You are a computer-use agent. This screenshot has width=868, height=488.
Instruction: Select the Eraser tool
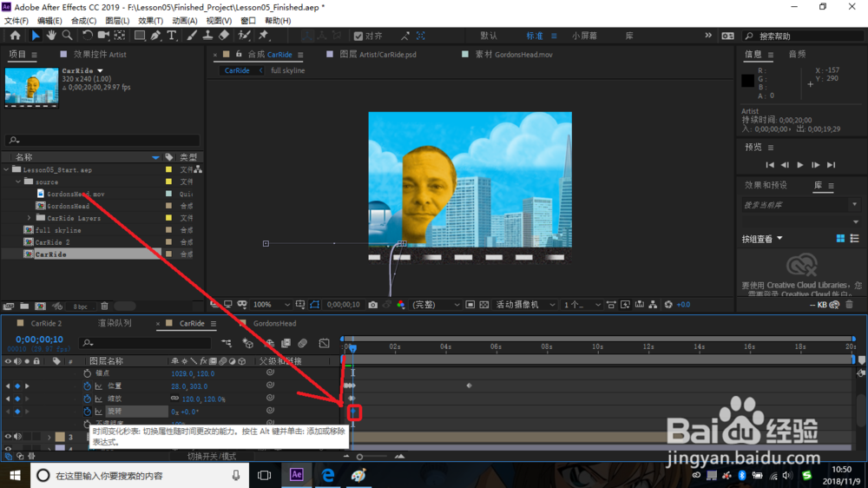pos(224,36)
